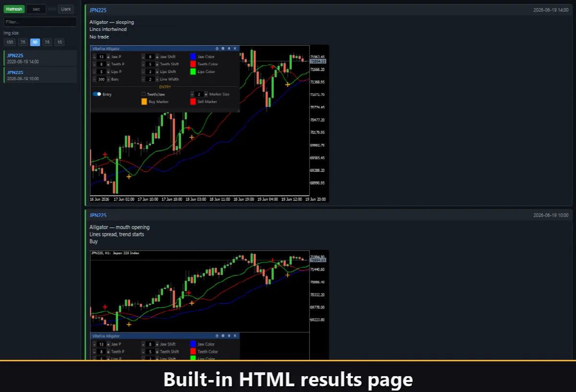
Task: Decrease Jaw Shift in the 10:00 chart's panel
Action: point(143,344)
